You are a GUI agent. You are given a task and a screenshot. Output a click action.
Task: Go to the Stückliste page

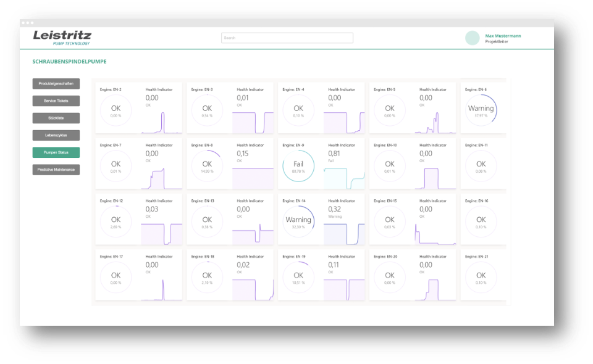point(56,118)
